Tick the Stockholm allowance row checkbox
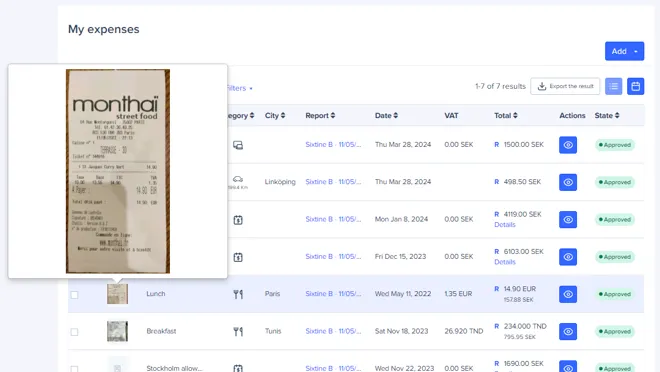660x372 pixels. (75, 369)
